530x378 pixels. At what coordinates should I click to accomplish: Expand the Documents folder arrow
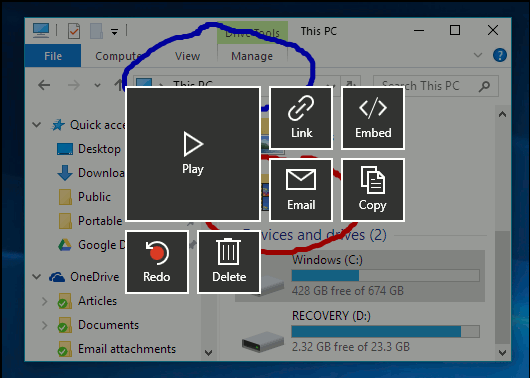[x=44, y=325]
